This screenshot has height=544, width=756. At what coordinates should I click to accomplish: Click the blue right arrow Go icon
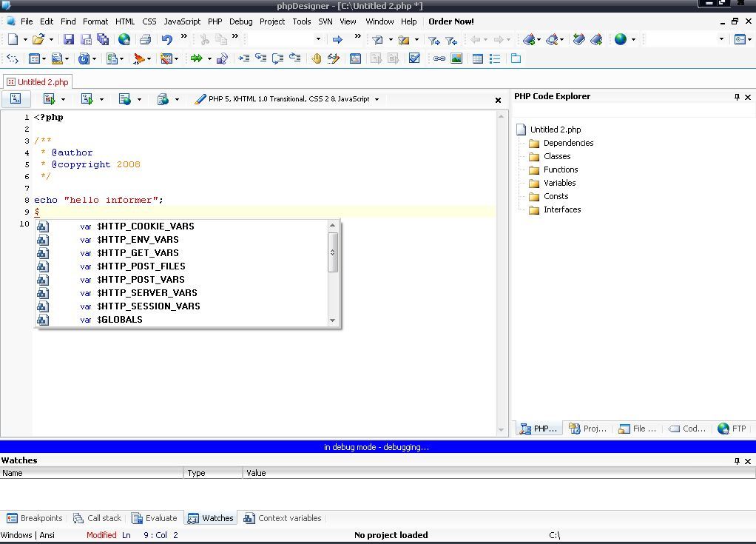[337, 39]
